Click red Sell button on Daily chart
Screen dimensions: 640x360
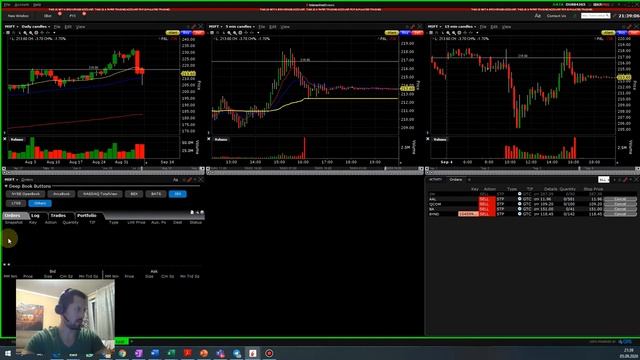point(199,33)
